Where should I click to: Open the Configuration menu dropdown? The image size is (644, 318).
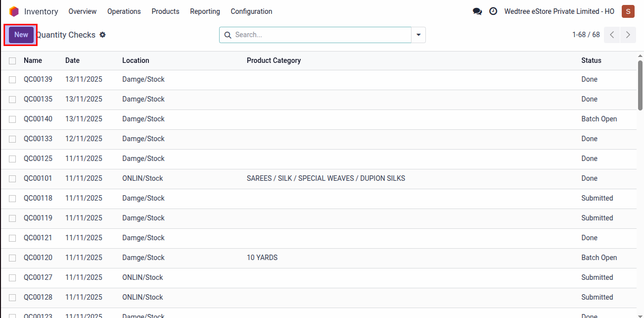[x=251, y=11]
